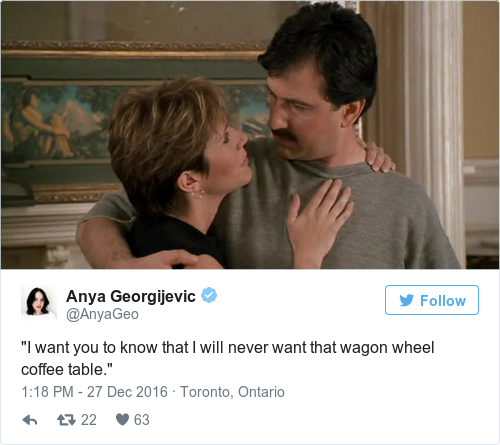Open the Anya Georgijevic display name link
The width and height of the screenshot is (500, 445).
(x=131, y=296)
